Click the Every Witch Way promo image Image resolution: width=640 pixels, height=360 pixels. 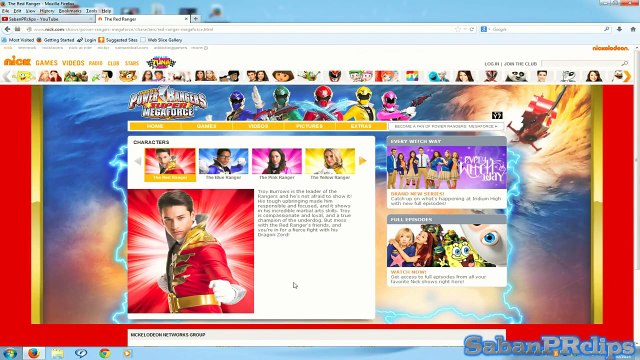[x=447, y=167]
